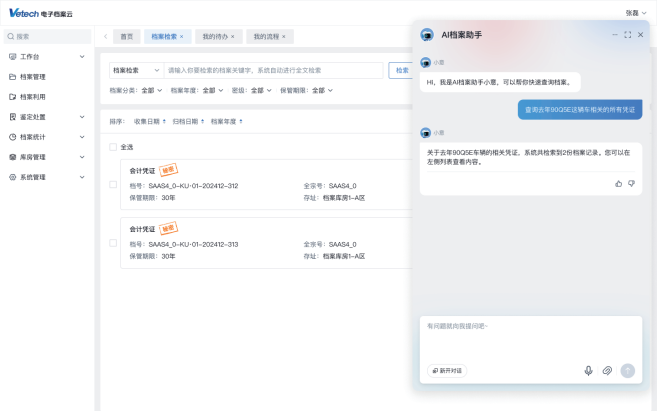Click the user message about 90Q5E vehicle
The height and width of the screenshot is (411, 657).
[x=580, y=110]
